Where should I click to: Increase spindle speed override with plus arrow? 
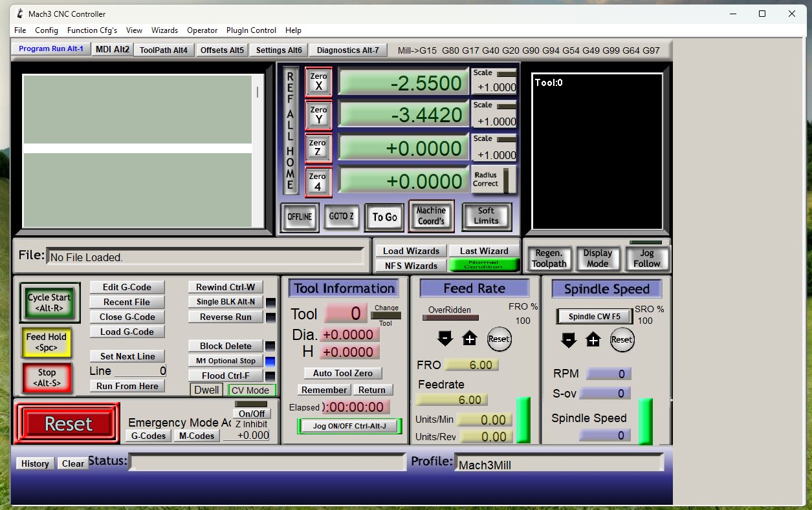pos(593,339)
